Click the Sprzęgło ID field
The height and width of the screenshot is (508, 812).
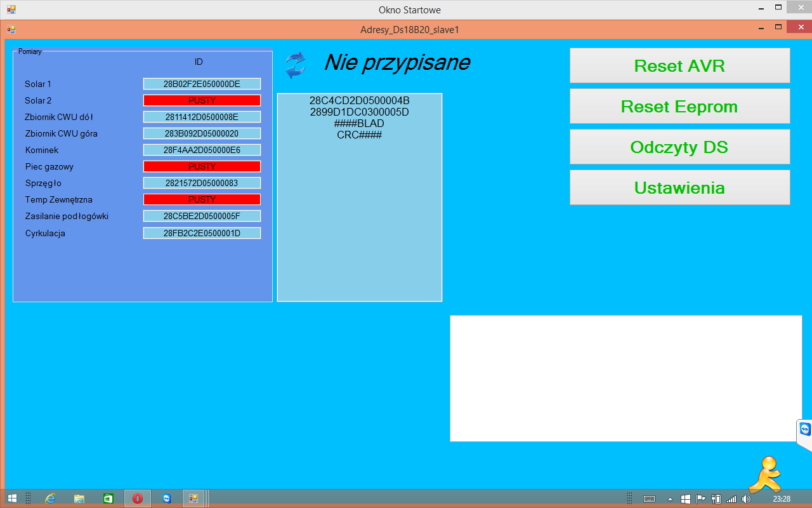pyautogui.click(x=202, y=183)
